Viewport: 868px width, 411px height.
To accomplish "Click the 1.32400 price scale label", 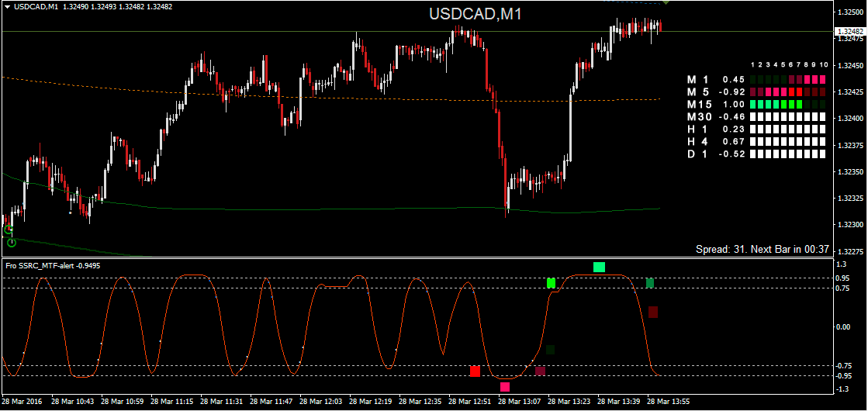I will 849,119.
